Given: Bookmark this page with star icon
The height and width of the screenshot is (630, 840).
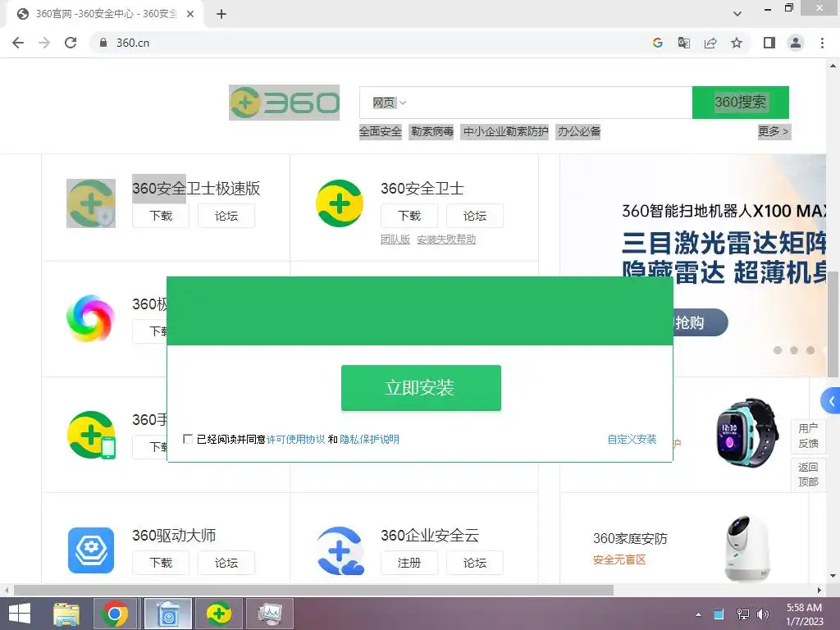Looking at the screenshot, I should (737, 43).
